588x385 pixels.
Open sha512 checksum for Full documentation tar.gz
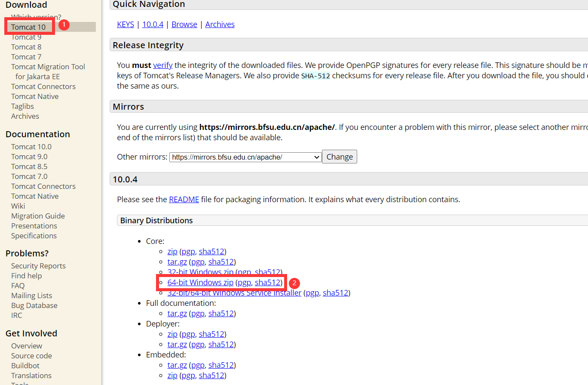tap(221, 314)
